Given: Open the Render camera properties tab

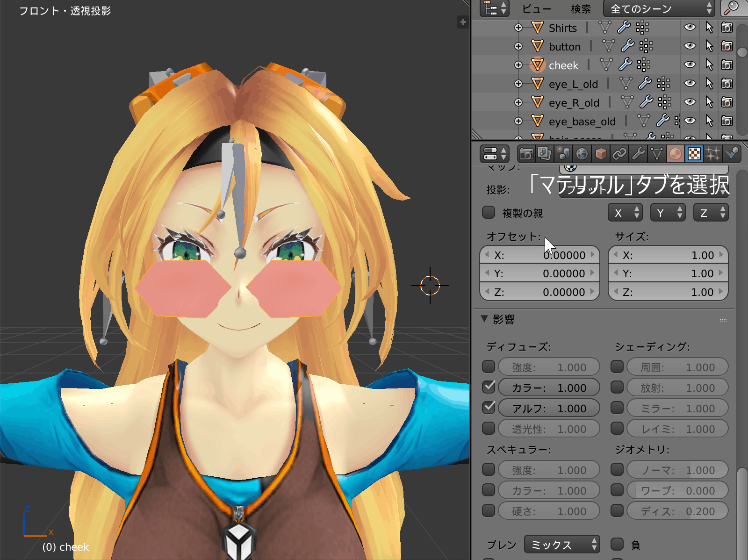Looking at the screenshot, I should [x=526, y=154].
